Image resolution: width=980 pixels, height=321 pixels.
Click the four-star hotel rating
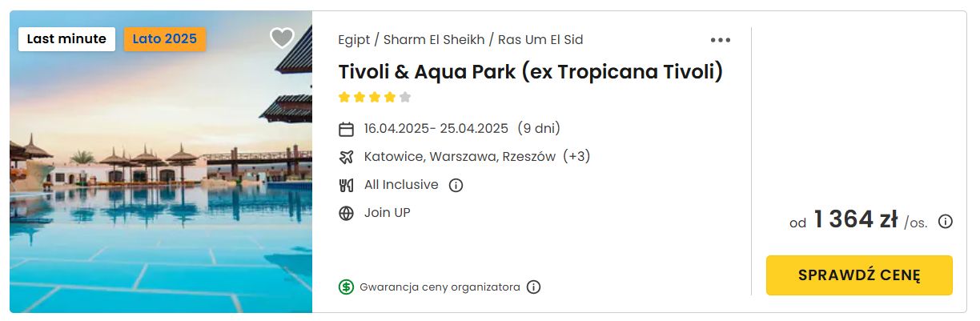(375, 98)
